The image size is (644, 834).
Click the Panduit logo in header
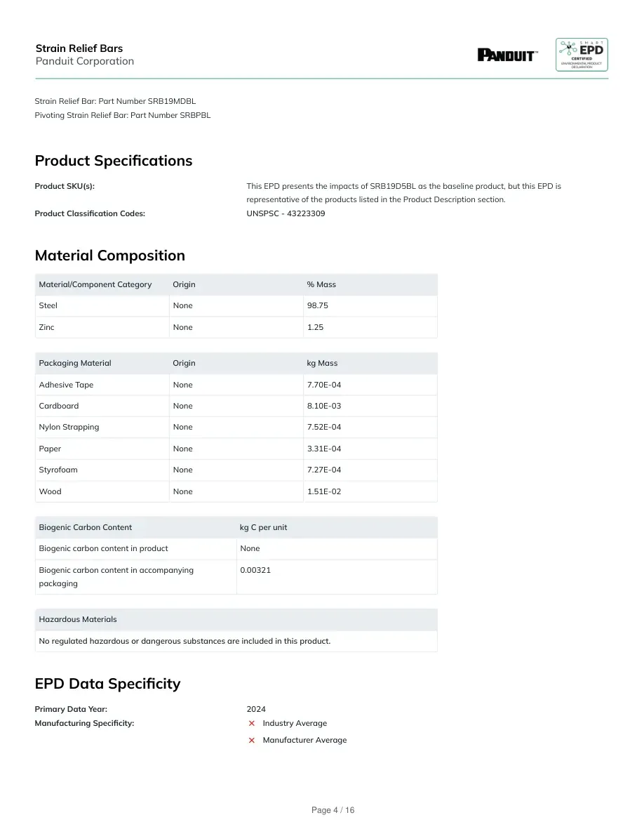click(x=507, y=55)
